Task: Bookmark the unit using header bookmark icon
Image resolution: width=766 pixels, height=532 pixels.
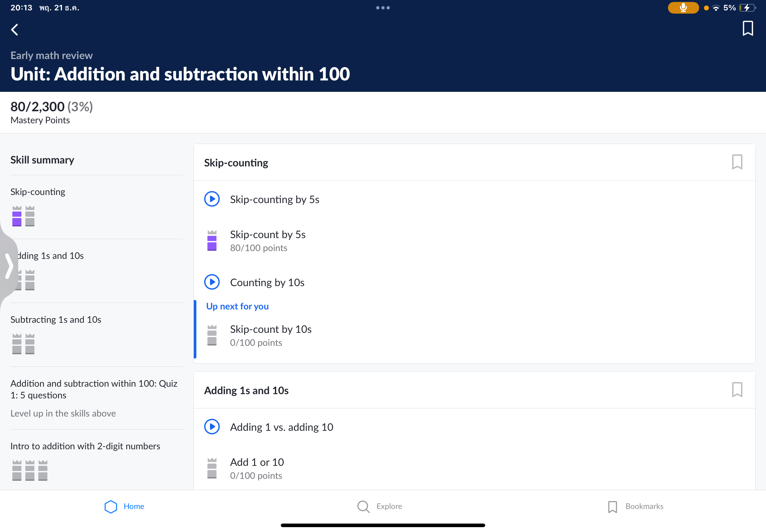Action: [x=747, y=28]
